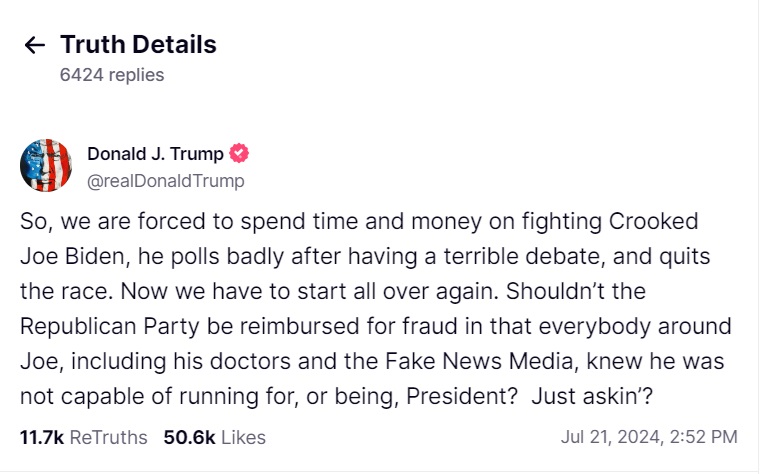The image size is (760, 474).
Task: Open Donald J. Trump display name
Action: [155, 154]
